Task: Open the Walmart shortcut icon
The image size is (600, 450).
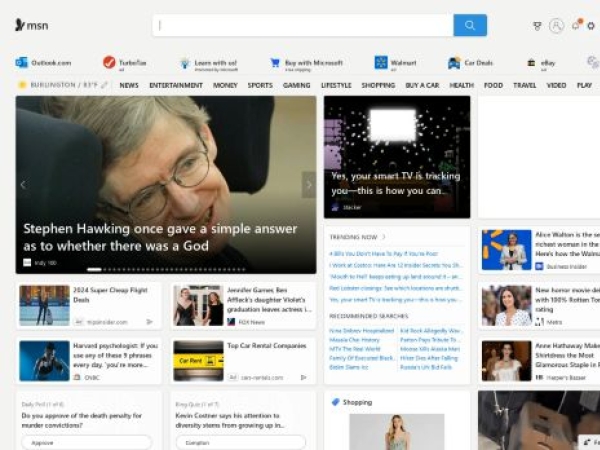Action: click(381, 62)
